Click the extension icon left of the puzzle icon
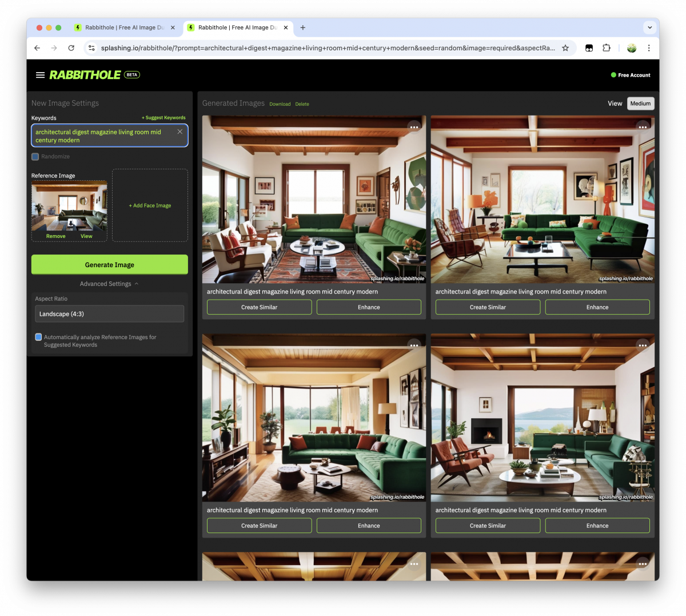This screenshot has width=686, height=616. [589, 48]
